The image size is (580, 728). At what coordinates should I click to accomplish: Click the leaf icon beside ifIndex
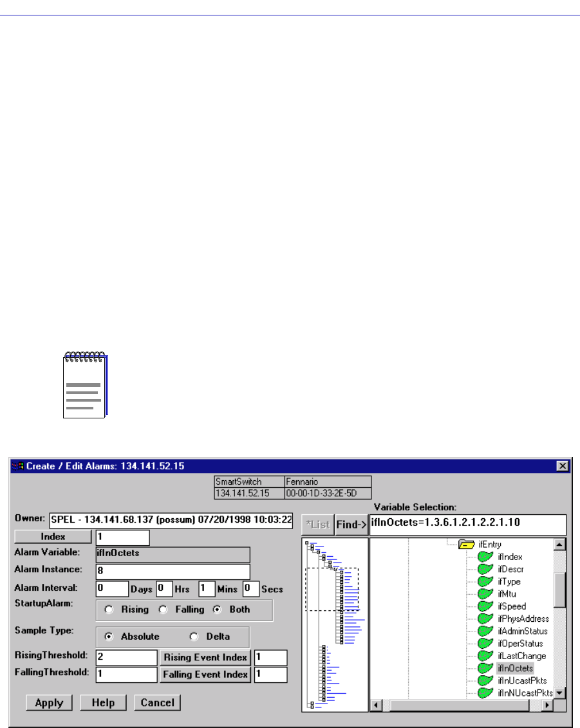485,556
